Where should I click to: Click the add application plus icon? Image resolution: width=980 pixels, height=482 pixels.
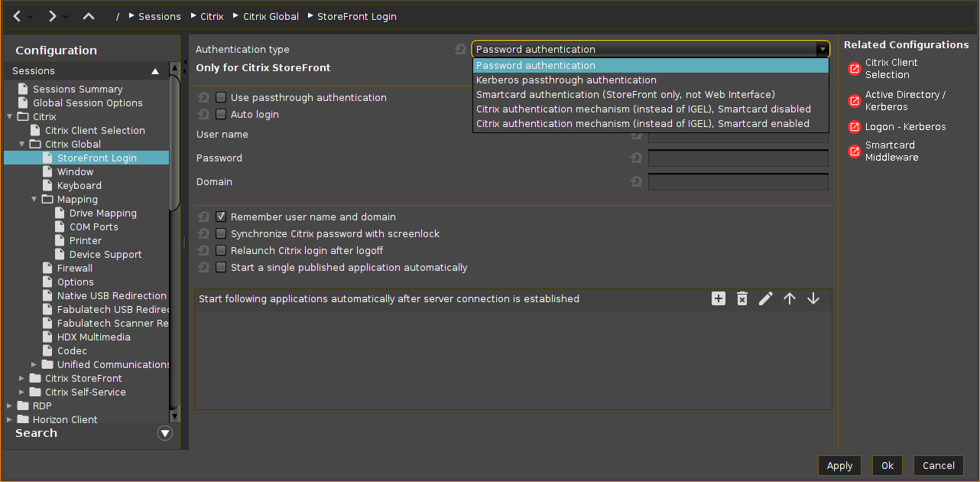tap(719, 299)
